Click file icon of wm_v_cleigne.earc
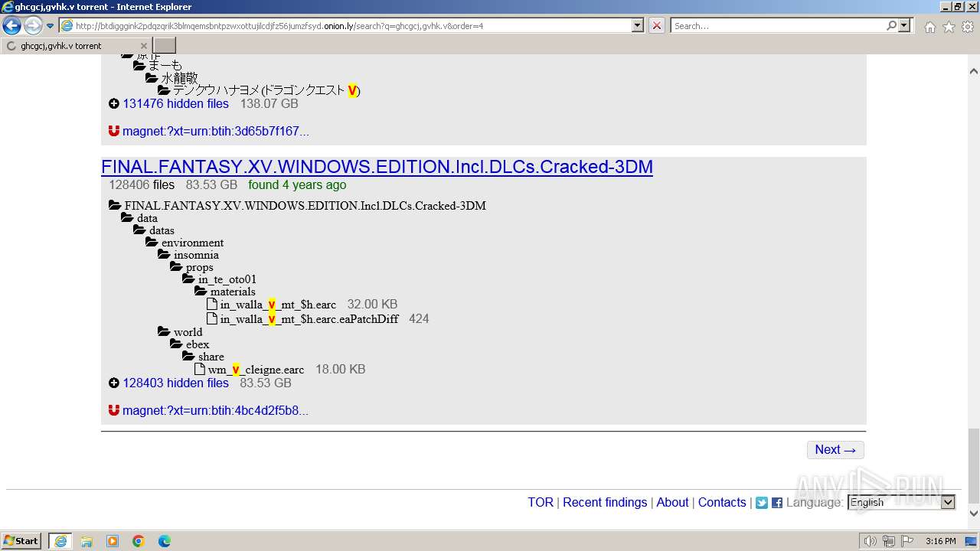 [200, 369]
